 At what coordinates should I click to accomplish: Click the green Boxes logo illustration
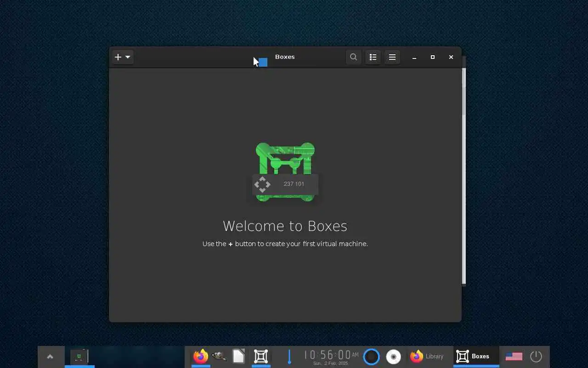click(285, 172)
